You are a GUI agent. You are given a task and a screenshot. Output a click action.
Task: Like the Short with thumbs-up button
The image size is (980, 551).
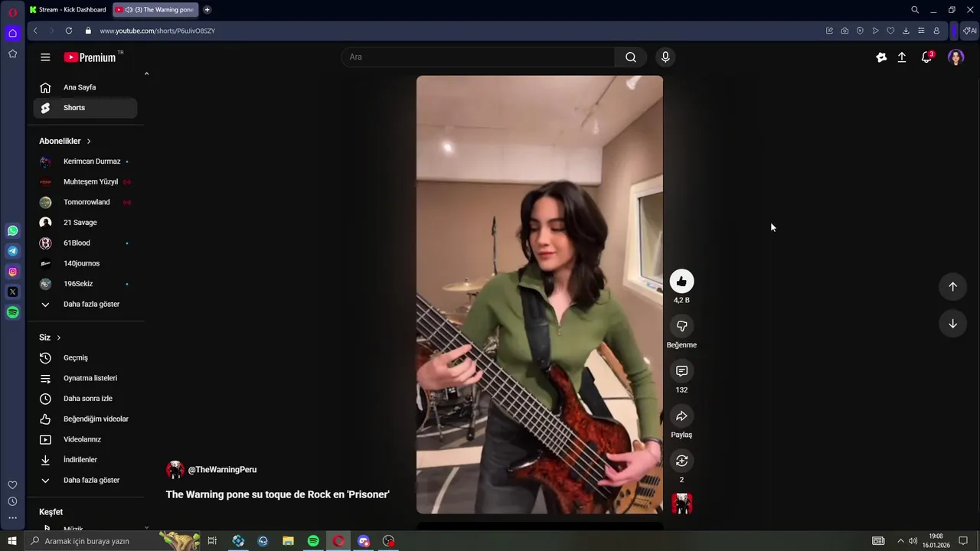pyautogui.click(x=681, y=281)
